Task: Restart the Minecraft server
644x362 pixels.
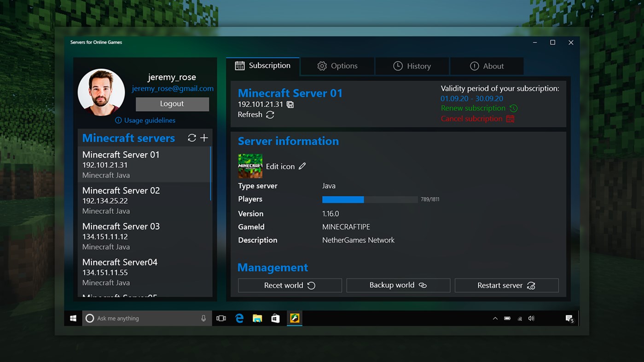Action: pyautogui.click(x=506, y=285)
